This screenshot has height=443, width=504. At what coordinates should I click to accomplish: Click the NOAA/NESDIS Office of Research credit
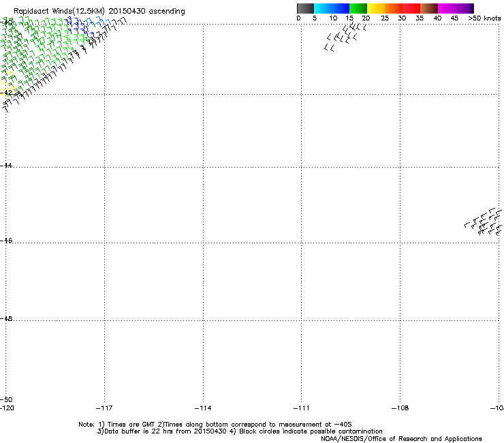click(401, 439)
